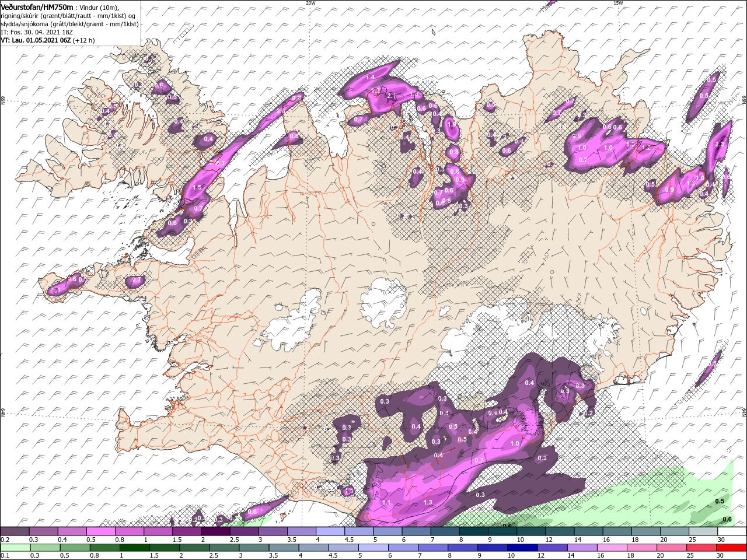Image resolution: width=747 pixels, height=560 pixels.
Task: Click the '20W' longitude label at the top
Action: tap(310, 3)
